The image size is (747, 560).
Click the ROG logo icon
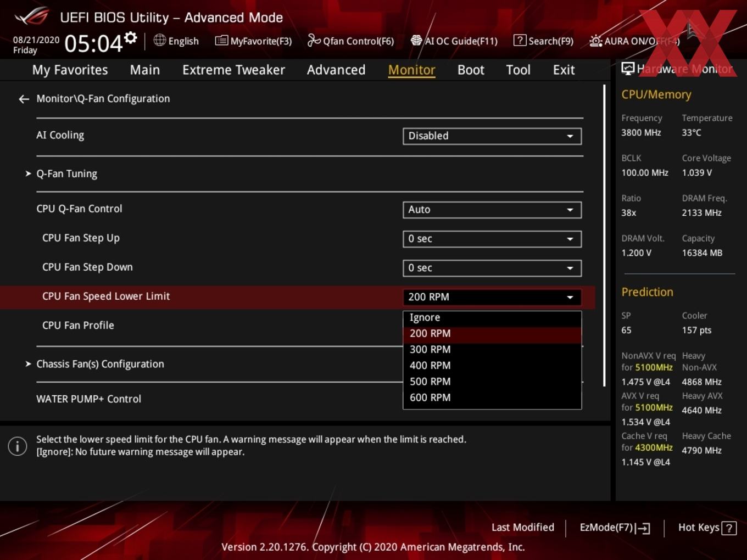32,16
